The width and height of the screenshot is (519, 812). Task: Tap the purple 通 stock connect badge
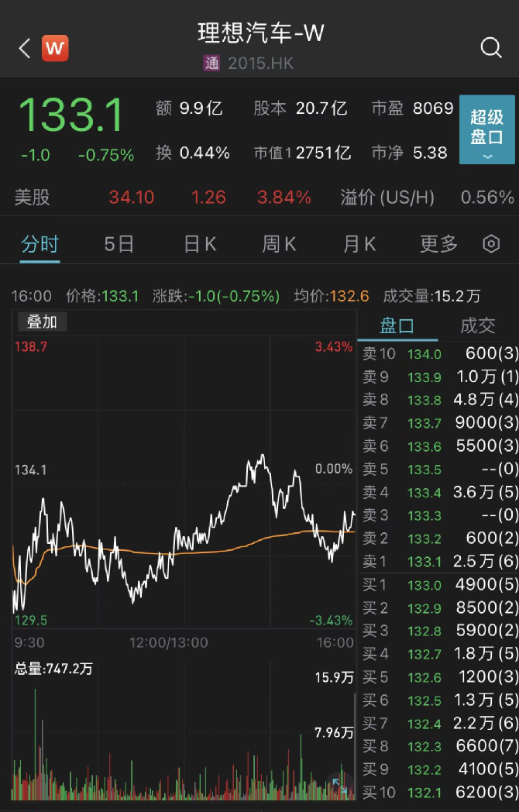211,64
